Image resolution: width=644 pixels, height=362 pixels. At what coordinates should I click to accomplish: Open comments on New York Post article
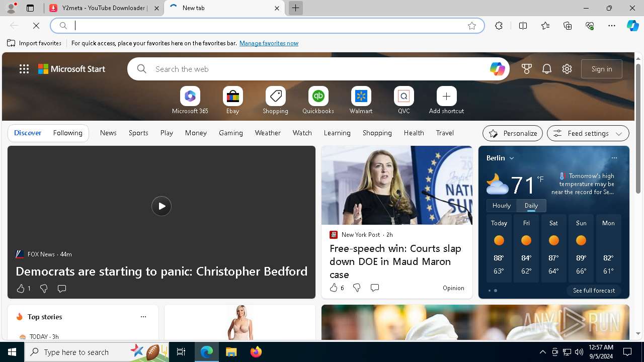(375, 288)
